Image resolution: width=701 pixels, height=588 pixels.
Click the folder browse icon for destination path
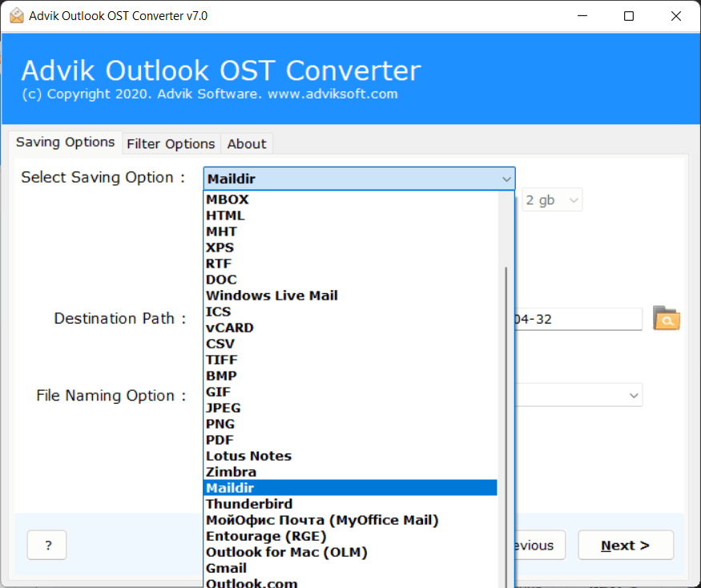point(666,318)
